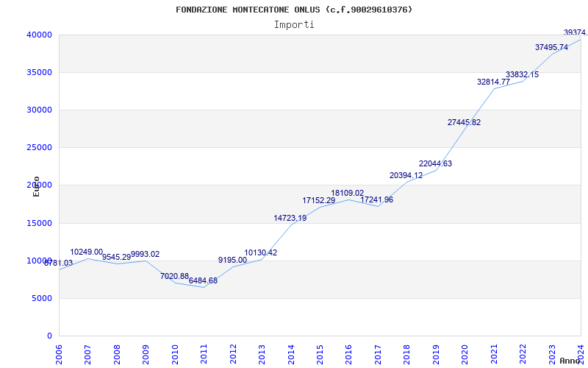The width and height of the screenshot is (588, 368).
Task: Select data label 20394.12
Action: [406, 175]
